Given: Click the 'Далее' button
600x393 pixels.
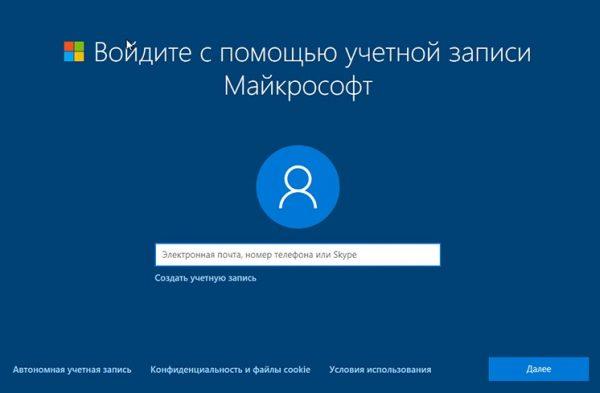Looking at the screenshot, I should point(539,369).
